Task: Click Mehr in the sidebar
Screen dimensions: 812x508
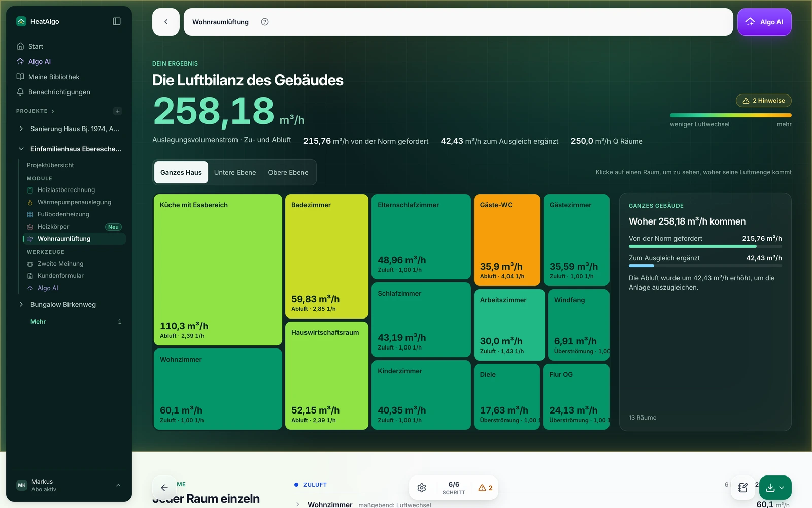Action: click(x=38, y=322)
